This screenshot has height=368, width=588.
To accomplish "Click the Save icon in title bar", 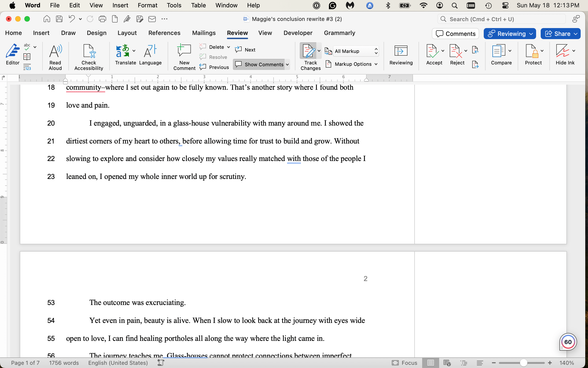I will 59,19.
